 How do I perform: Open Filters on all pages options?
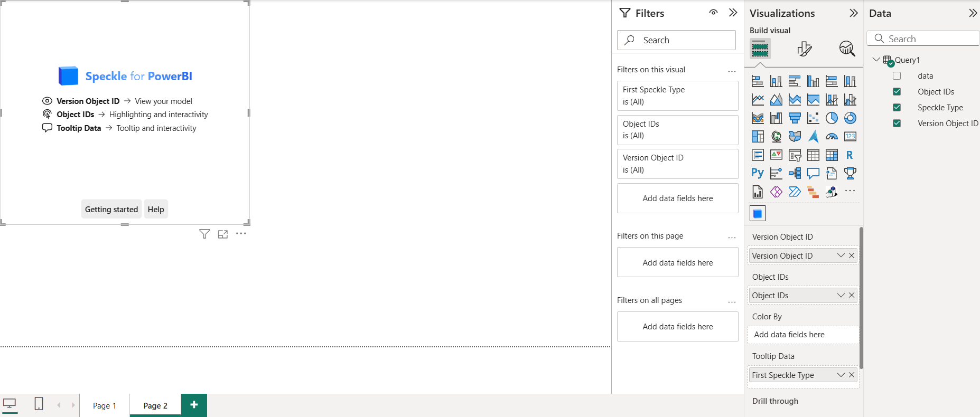[732, 301]
